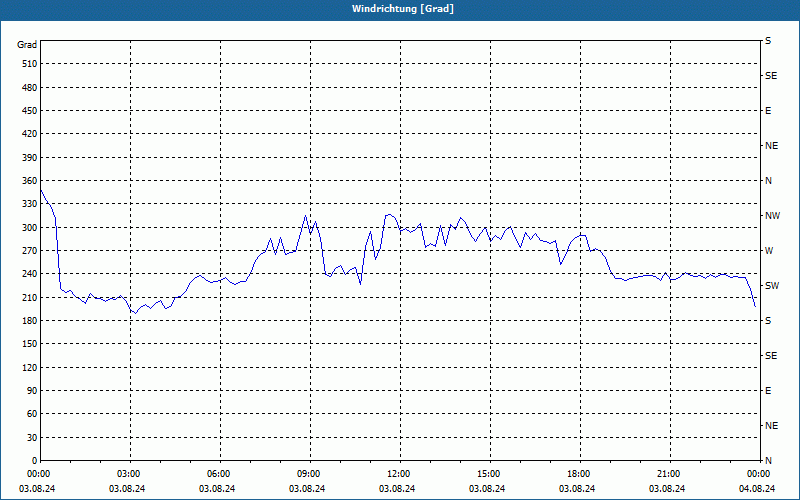Click the 04.08.24 date label
This screenshot has height=500, width=800.
757,489
